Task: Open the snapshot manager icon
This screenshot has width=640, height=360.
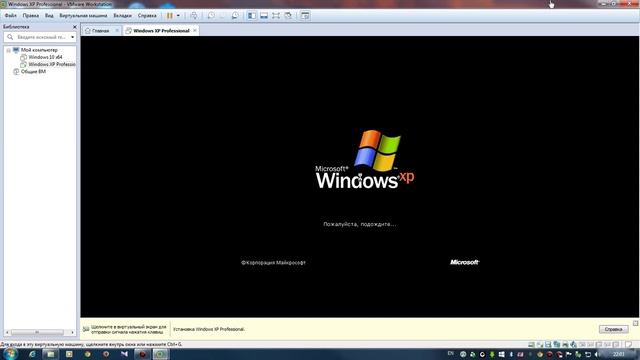Action: point(235,16)
